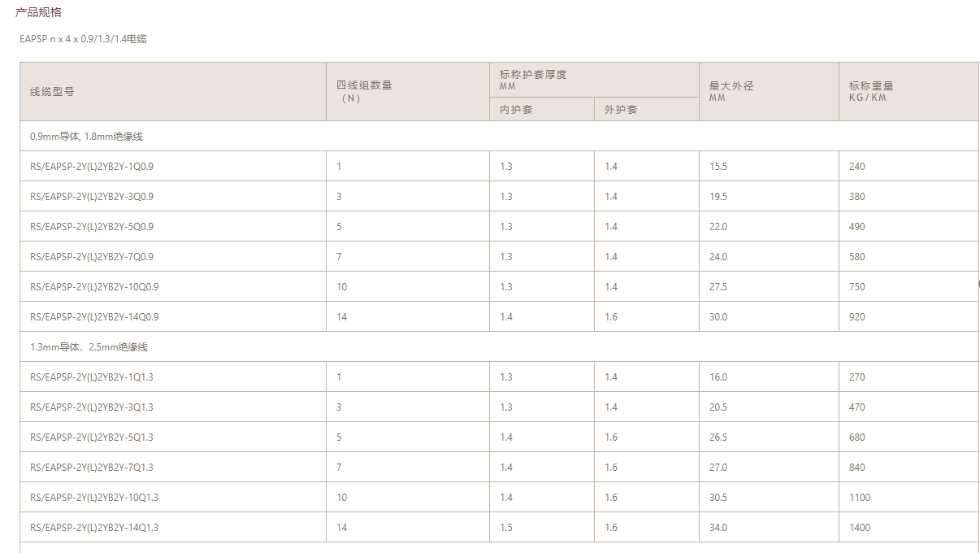Click the 线缆型号 column header

pos(52,92)
